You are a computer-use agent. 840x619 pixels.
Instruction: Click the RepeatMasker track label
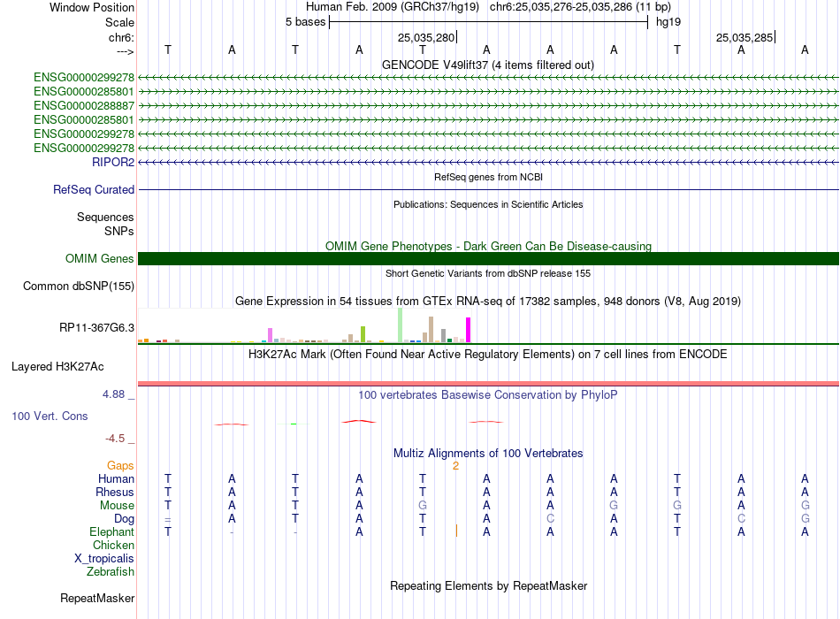click(97, 598)
